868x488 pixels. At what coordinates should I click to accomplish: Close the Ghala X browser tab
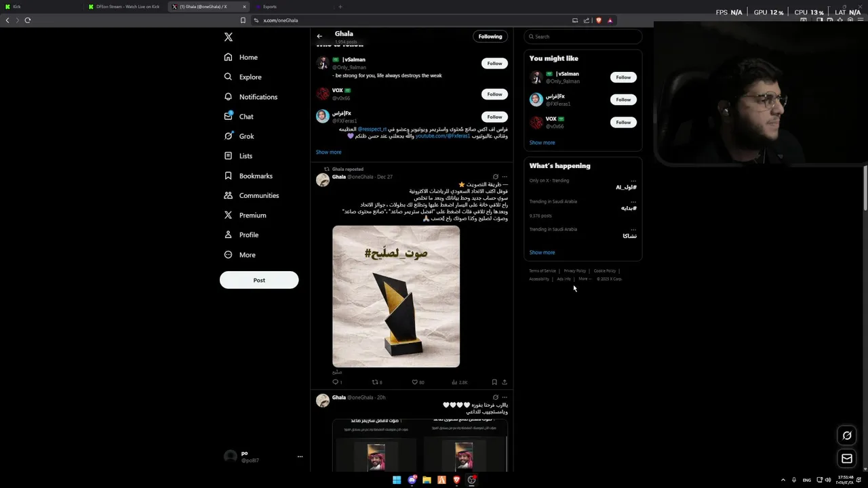(x=244, y=7)
